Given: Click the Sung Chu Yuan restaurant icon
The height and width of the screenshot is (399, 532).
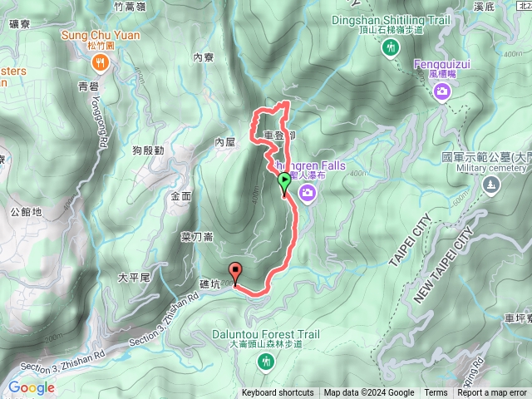Looking at the screenshot, I should (x=100, y=63).
